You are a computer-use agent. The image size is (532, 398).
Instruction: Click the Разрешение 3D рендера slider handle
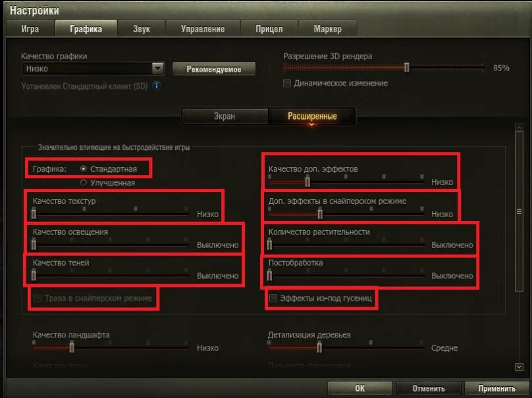point(406,68)
